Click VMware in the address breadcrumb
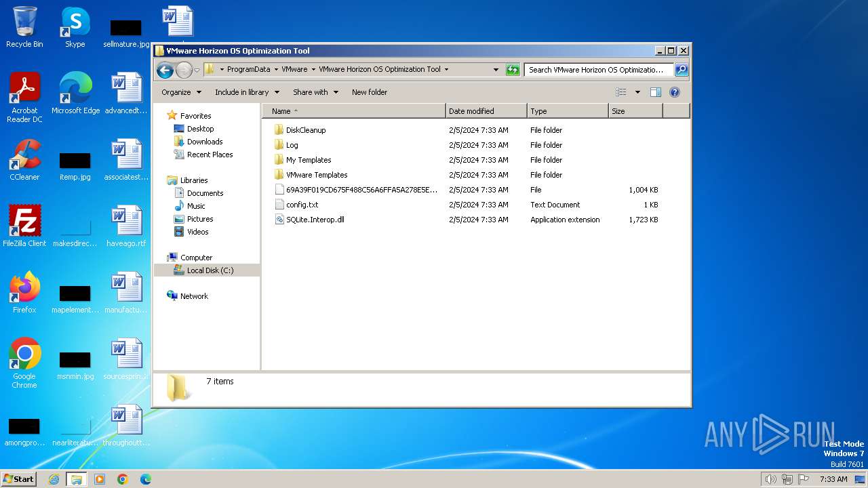This screenshot has height=488, width=868. (x=294, y=69)
